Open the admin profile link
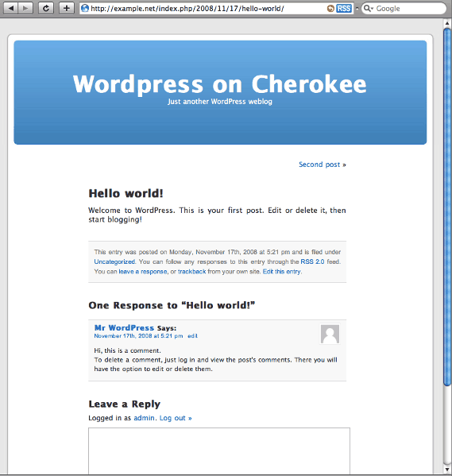This screenshot has height=476, width=452. pos(145,418)
